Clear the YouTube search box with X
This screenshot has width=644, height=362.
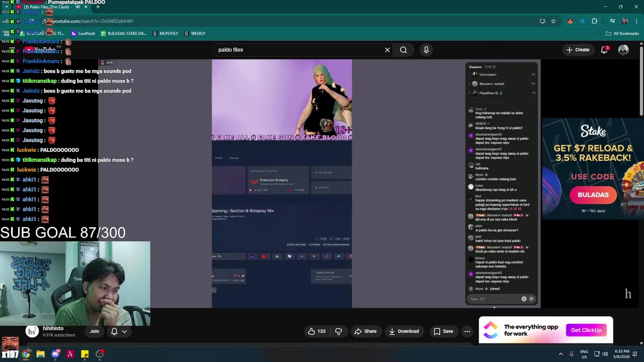[387, 50]
